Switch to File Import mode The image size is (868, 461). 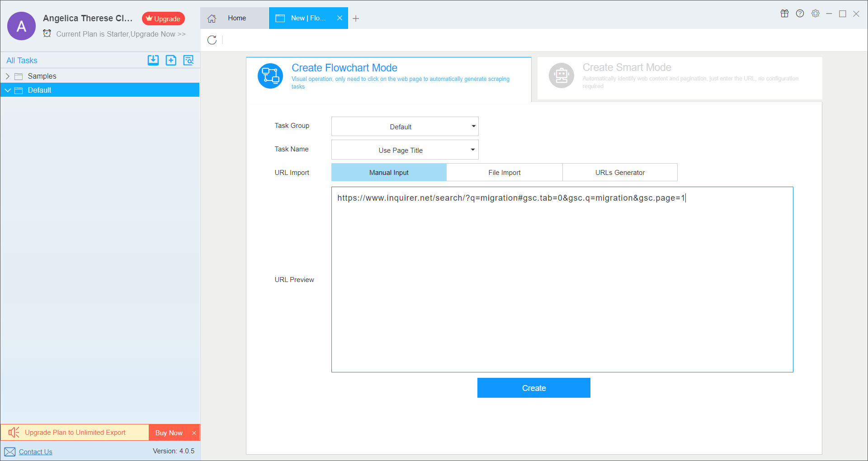tap(504, 172)
